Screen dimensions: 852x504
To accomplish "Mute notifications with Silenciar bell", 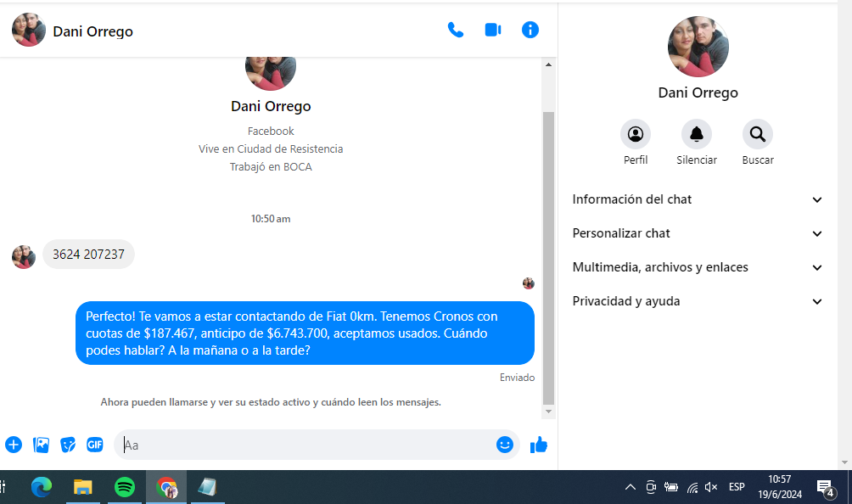I will (697, 135).
